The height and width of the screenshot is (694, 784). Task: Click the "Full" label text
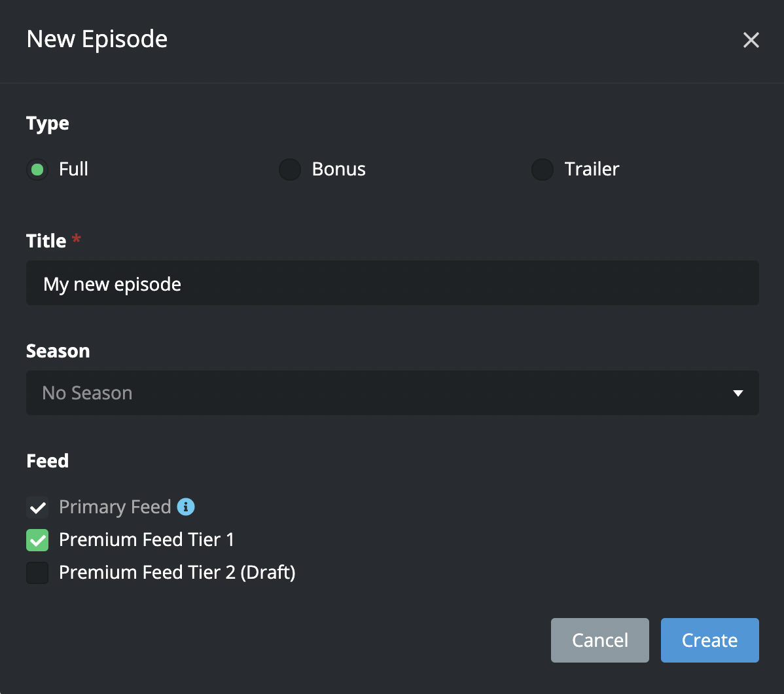73,170
